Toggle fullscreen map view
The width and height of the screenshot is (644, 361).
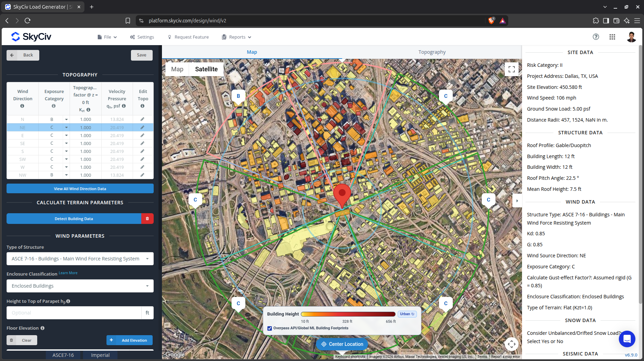(x=512, y=69)
